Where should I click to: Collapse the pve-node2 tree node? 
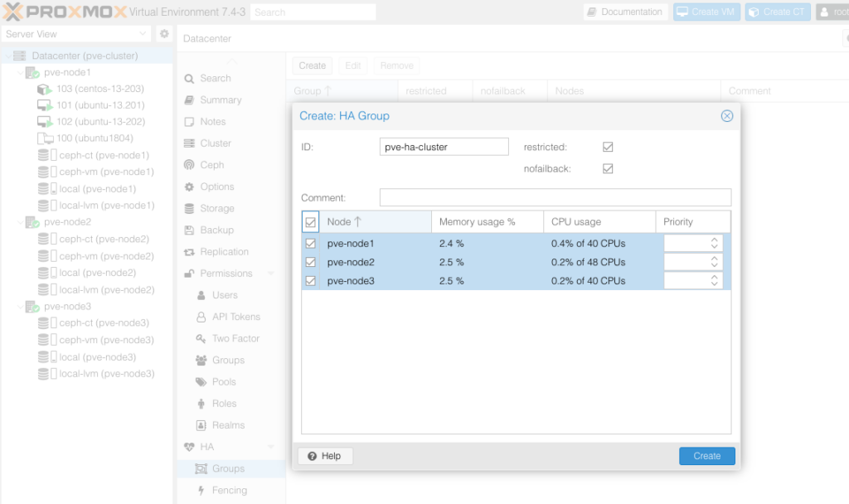20,222
